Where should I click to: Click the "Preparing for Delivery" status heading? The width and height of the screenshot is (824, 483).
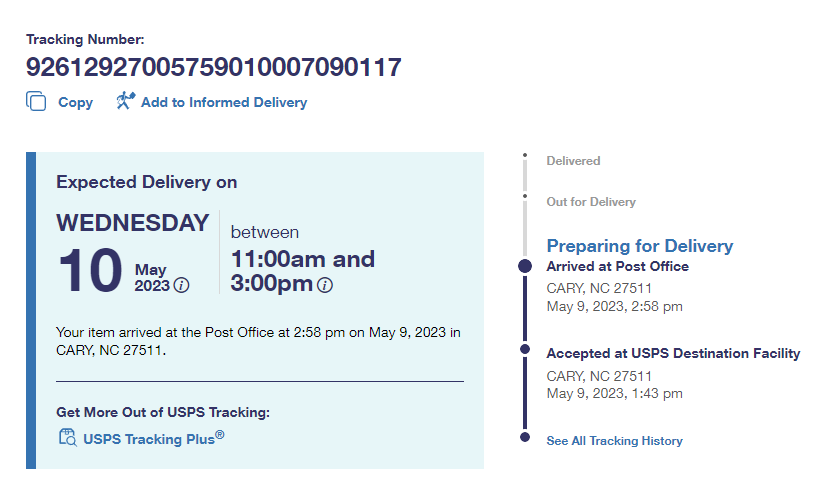point(639,246)
